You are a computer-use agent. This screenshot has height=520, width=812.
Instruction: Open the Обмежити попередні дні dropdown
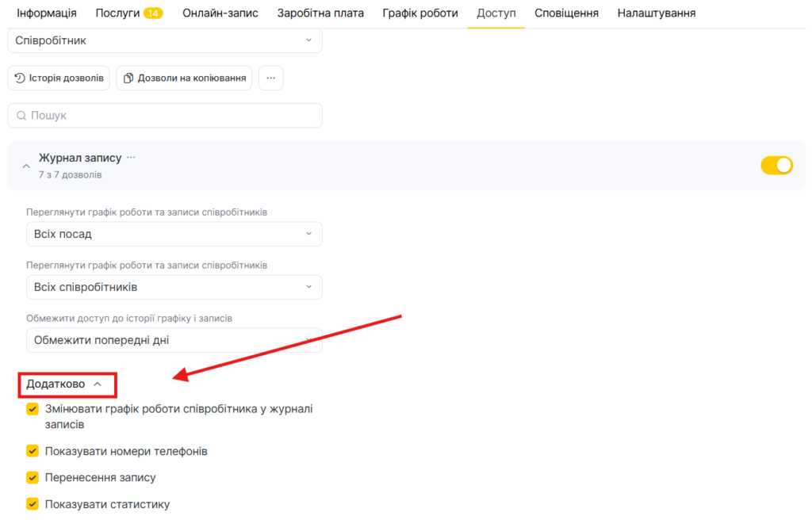tap(174, 340)
